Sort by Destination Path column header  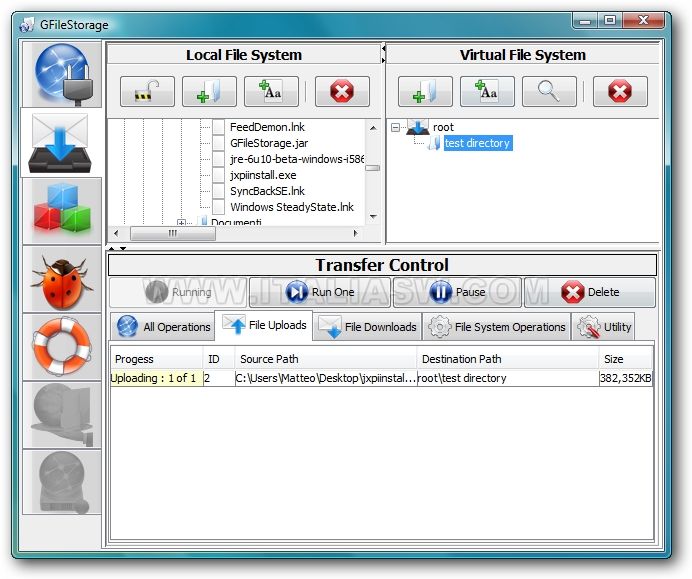[508, 359]
